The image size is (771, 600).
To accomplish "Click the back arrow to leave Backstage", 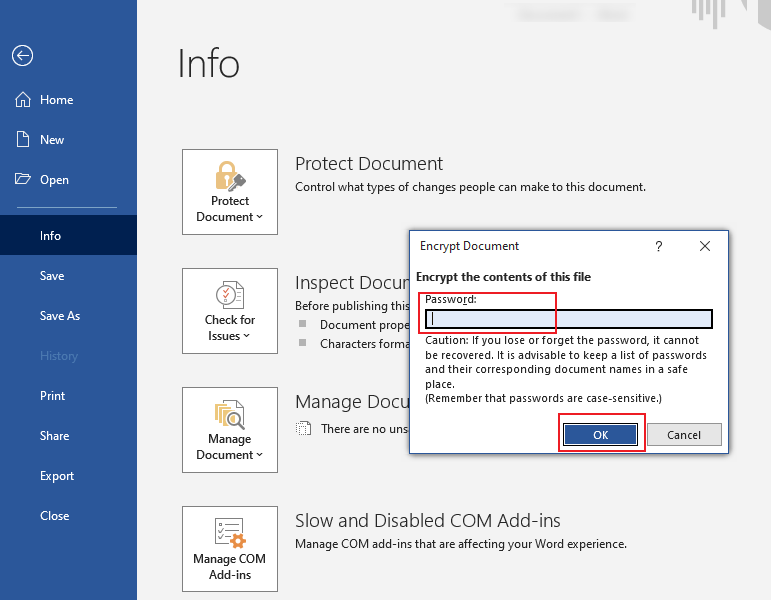I will click(x=23, y=56).
